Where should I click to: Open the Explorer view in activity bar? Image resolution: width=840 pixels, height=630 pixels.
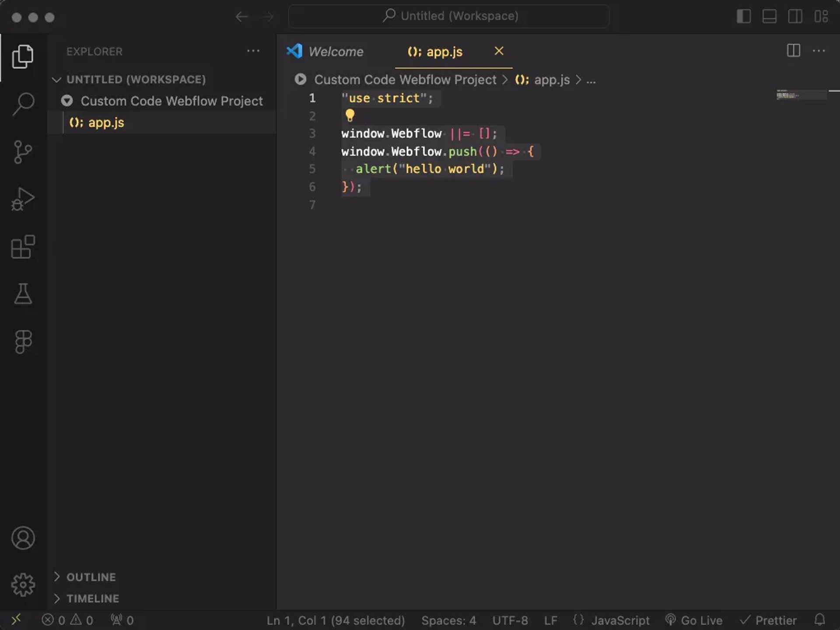(23, 56)
